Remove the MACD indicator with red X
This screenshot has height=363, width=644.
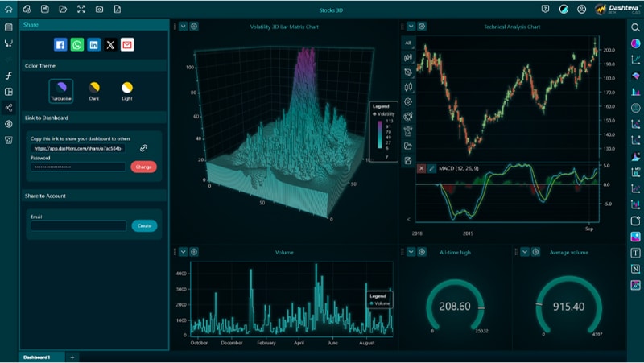pyautogui.click(x=421, y=169)
